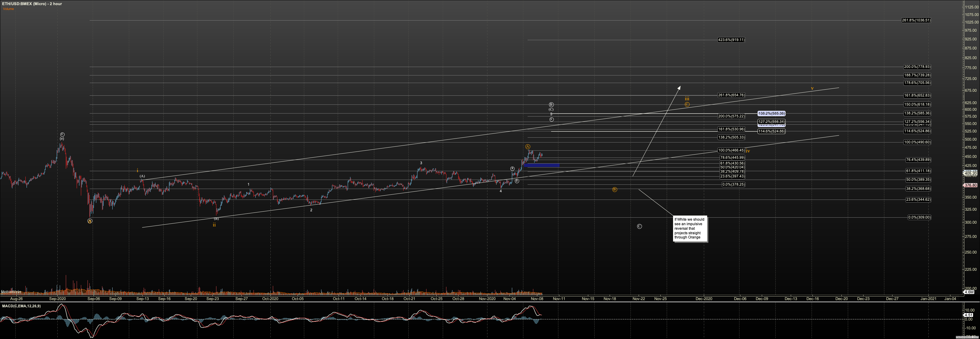Click the Dec-2020 date on time axis
The width and height of the screenshot is (980, 339).
704,299
